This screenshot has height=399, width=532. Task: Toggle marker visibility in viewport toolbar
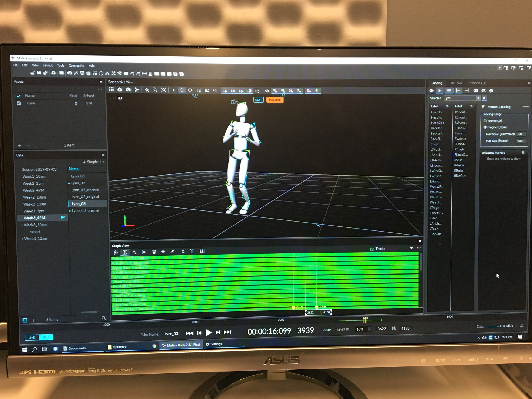point(275,91)
